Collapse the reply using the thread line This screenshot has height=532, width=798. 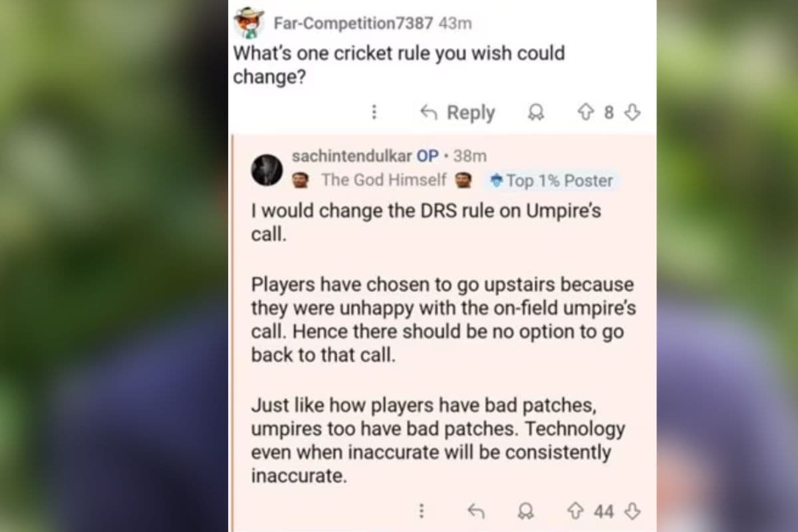tap(232, 332)
